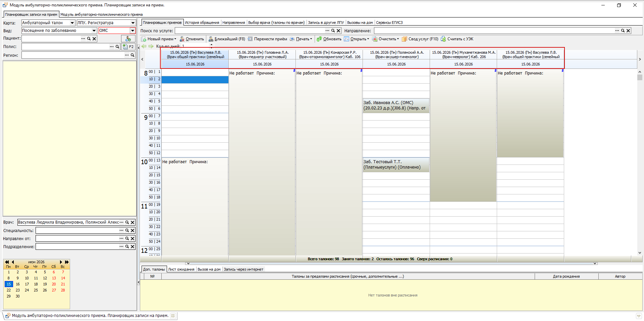Viewport: 644px width, 321px height.
Task: Open the ОМС payment type dropdown
Action: pyautogui.click(x=132, y=31)
